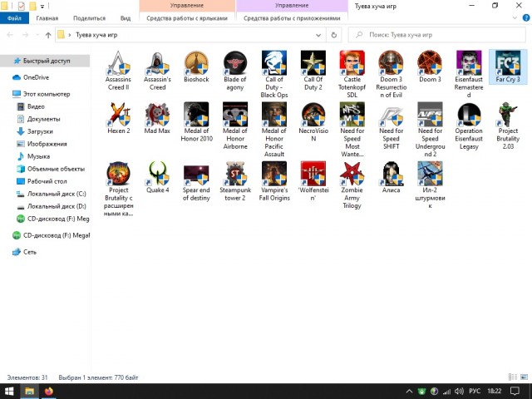Select Zombie Army Trilogy shortcut

352,185
